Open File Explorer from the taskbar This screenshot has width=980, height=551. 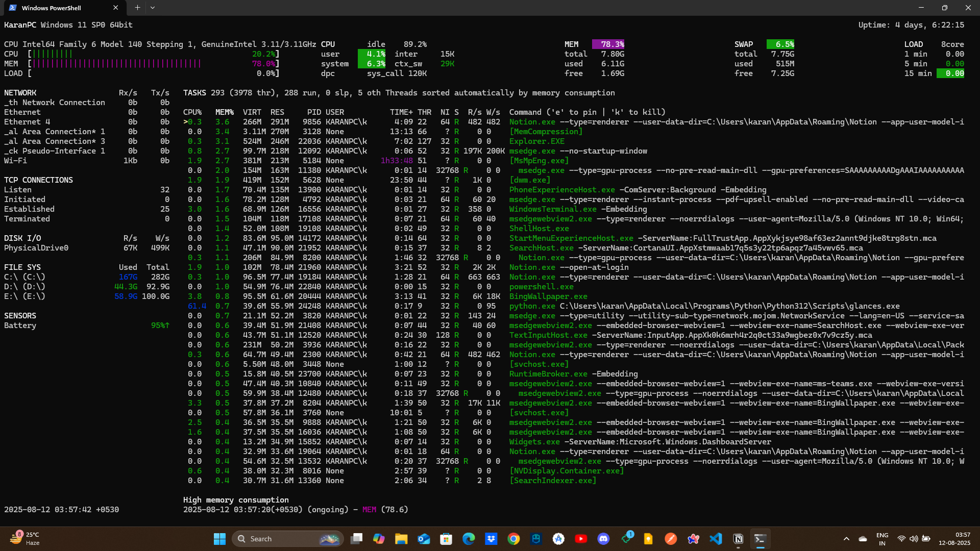tap(401, 539)
